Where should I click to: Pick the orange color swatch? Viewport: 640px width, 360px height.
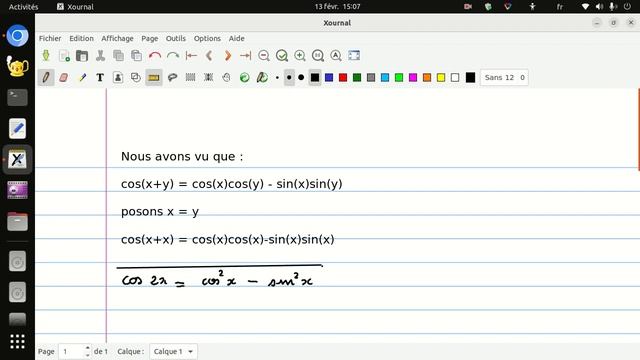(427, 78)
